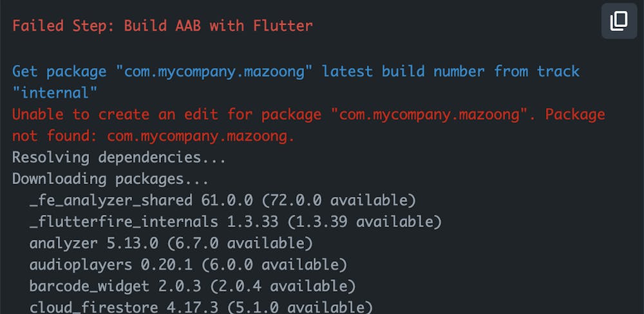644x314 pixels.
Task: Copy the code block contents
Action: click(619, 21)
